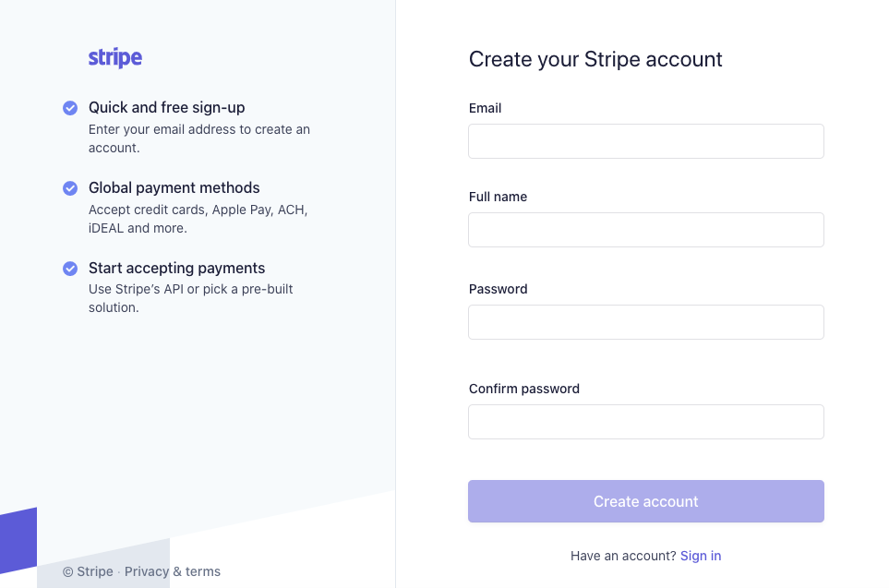The image size is (889, 588).
Task: Click the Global payment methods heading
Action: pos(174,187)
